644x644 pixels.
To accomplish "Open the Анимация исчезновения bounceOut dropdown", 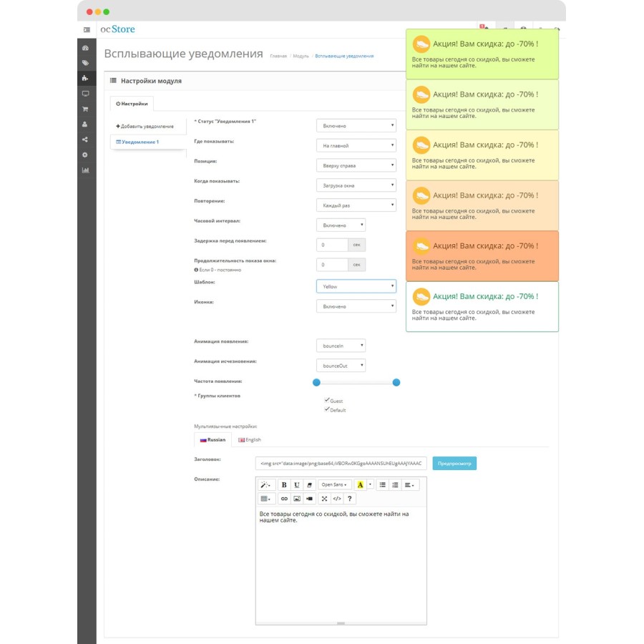I will point(341,366).
